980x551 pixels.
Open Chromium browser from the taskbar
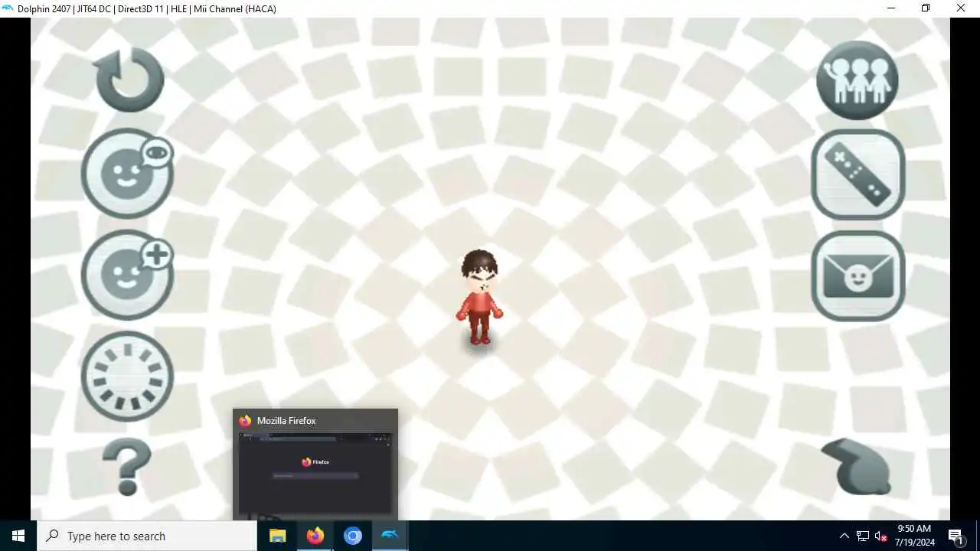(x=353, y=536)
